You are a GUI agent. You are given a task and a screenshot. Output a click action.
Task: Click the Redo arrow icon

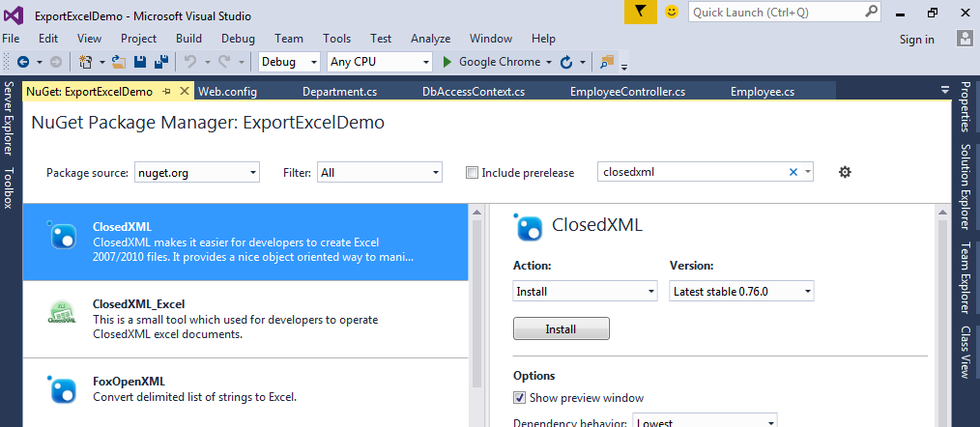pos(224,62)
